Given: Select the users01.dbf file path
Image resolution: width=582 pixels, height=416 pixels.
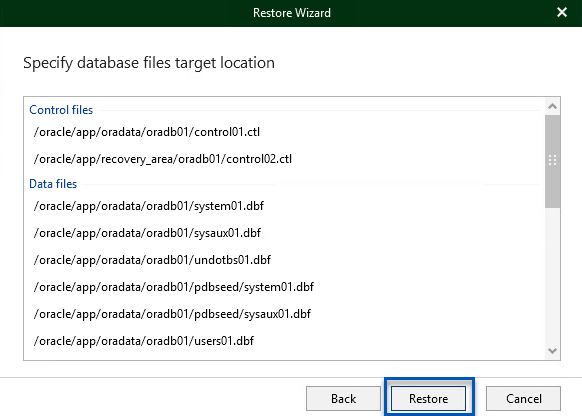Looking at the screenshot, I should (144, 341).
